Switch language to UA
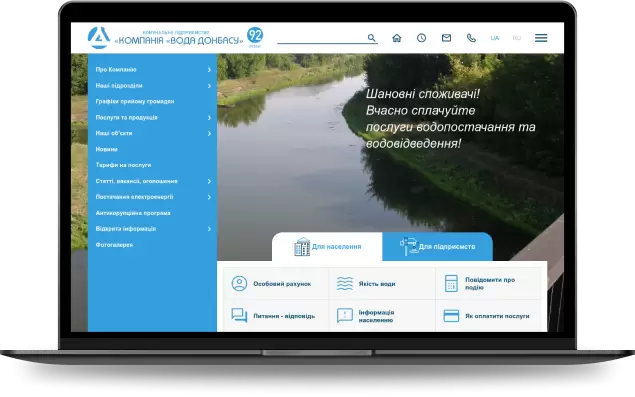The height and width of the screenshot is (397, 635). pyautogui.click(x=495, y=38)
